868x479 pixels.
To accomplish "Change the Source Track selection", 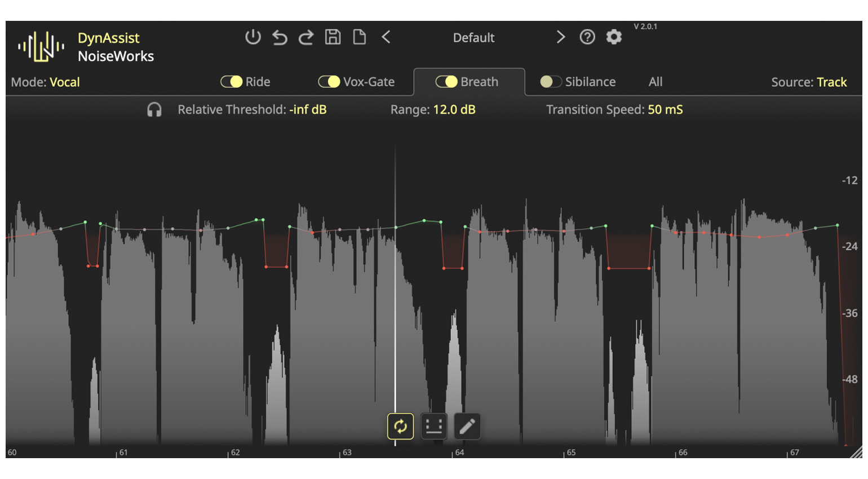I will (x=831, y=82).
